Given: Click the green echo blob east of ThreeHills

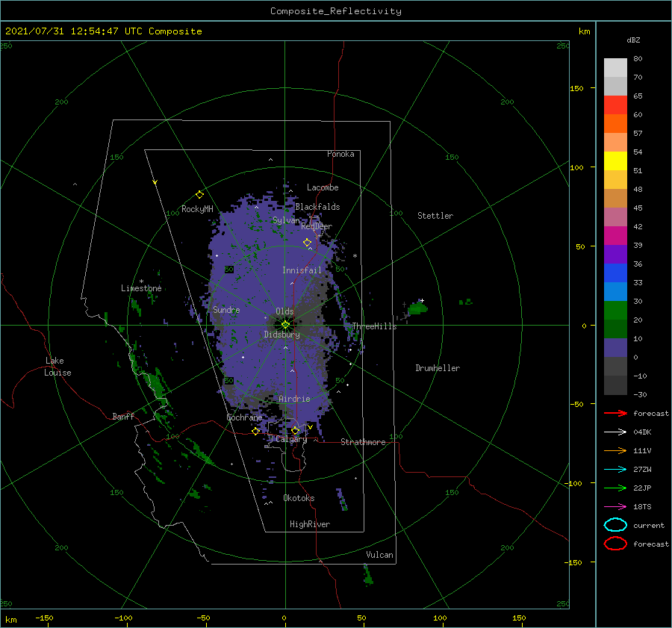Looking at the screenshot, I should click(x=417, y=308).
